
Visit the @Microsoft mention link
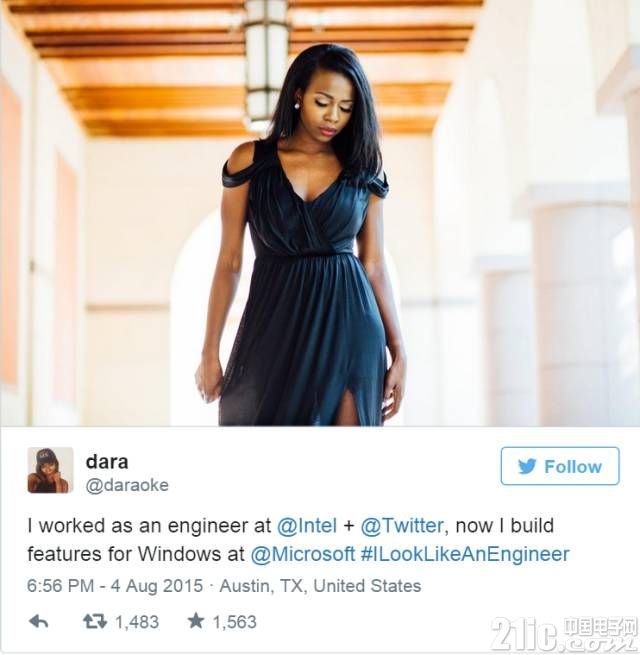click(303, 554)
